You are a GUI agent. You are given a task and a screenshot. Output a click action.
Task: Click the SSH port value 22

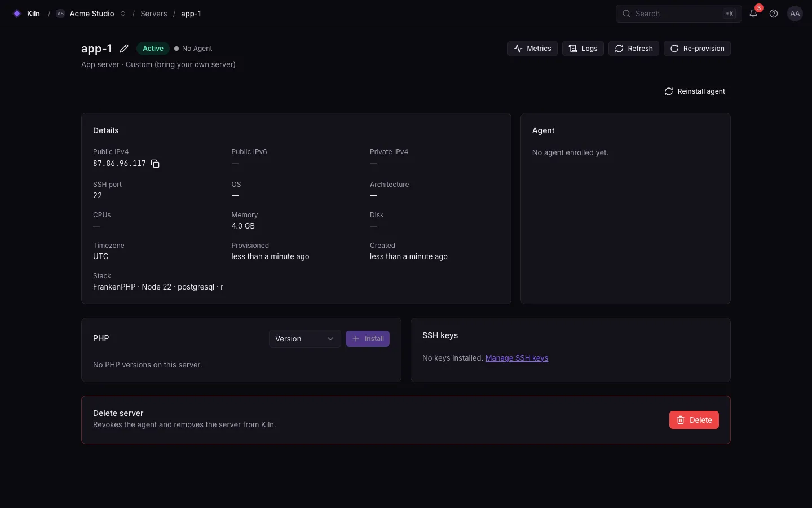point(98,195)
